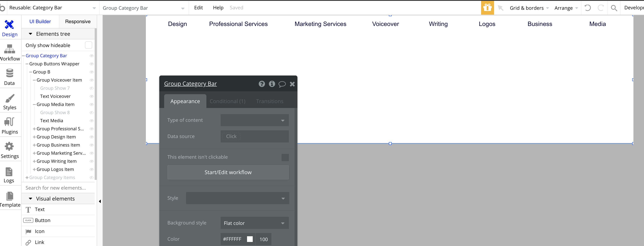Open the Workflow section

(x=10, y=52)
